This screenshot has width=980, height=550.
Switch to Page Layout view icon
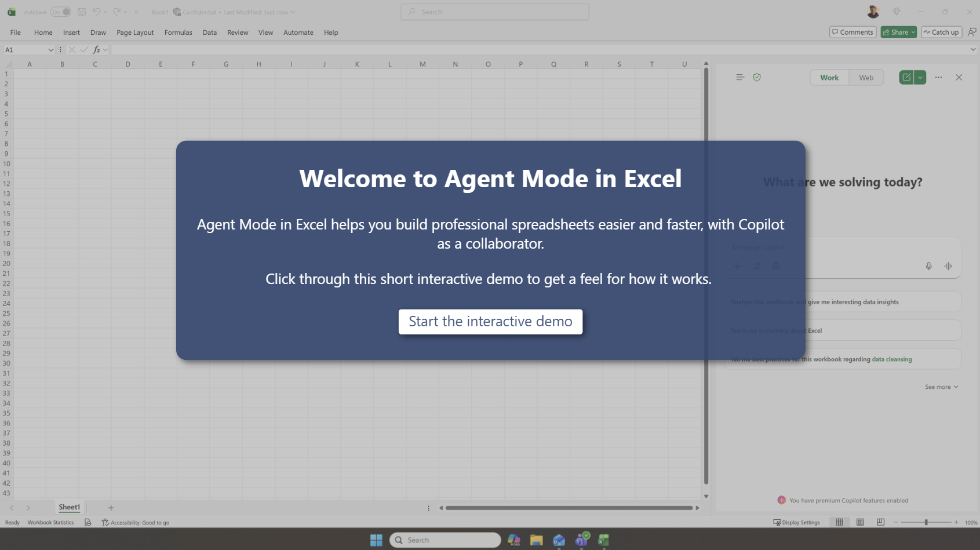(x=860, y=522)
